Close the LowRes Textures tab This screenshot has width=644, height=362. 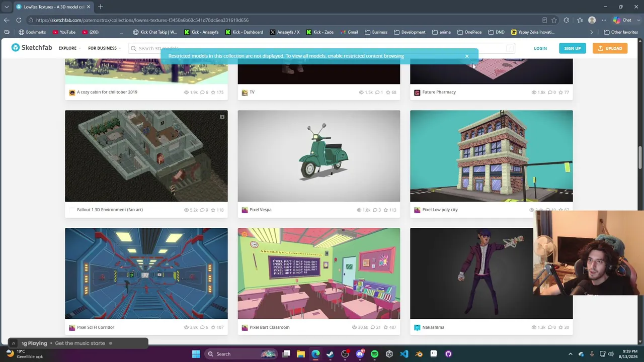pyautogui.click(x=89, y=7)
